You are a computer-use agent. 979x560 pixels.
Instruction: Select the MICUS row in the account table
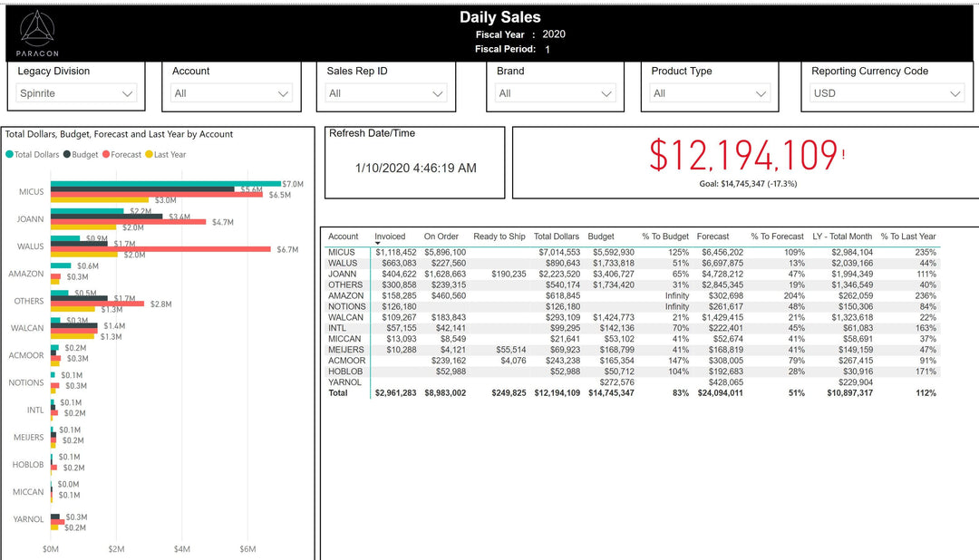coord(344,253)
